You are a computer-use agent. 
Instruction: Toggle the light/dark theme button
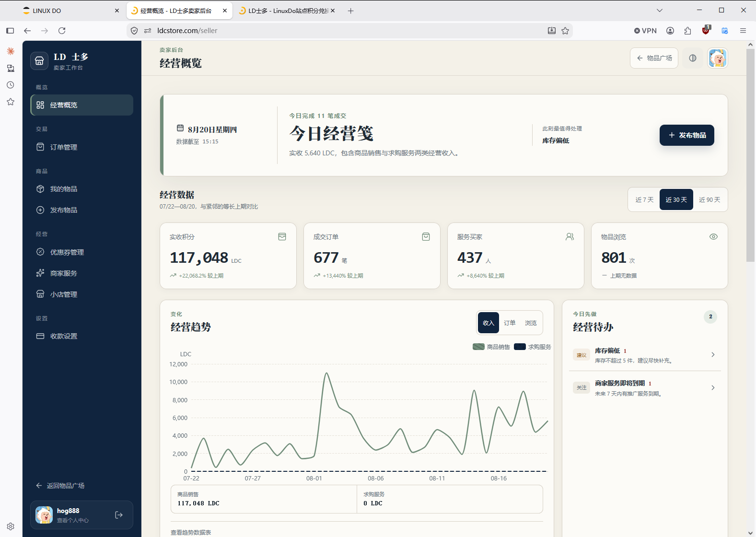[x=693, y=58]
